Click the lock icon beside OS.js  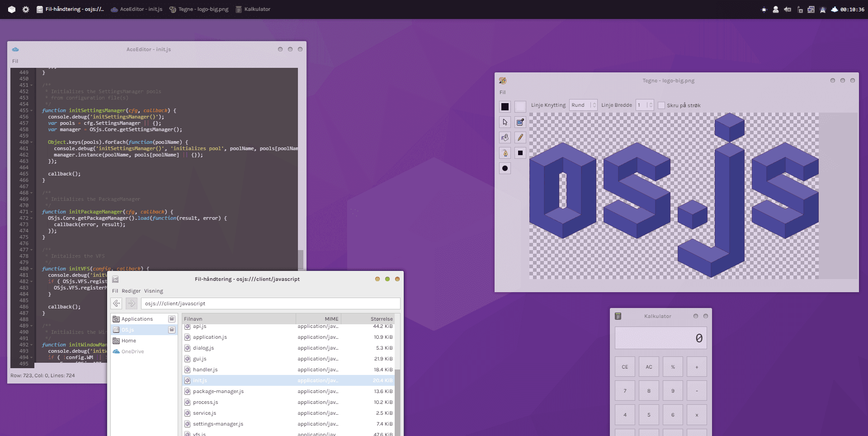[x=172, y=330]
